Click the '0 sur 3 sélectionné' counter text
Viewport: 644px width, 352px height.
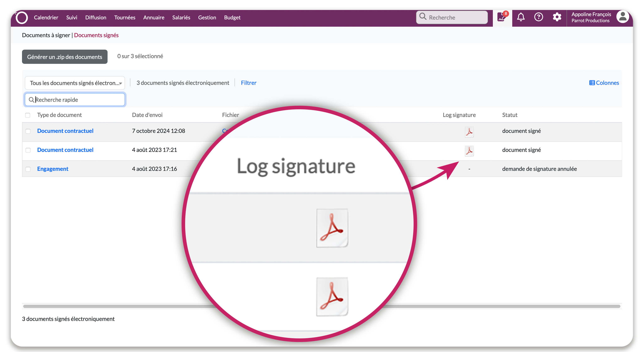140,56
